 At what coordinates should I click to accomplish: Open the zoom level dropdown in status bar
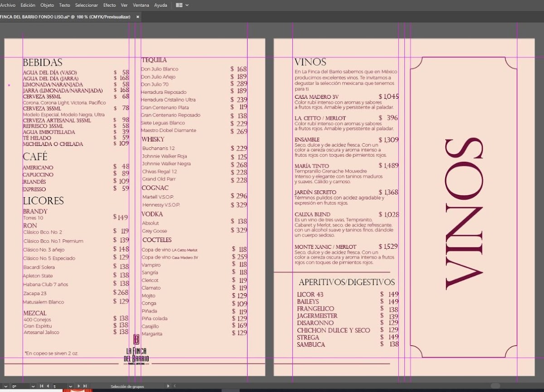click(6, 386)
